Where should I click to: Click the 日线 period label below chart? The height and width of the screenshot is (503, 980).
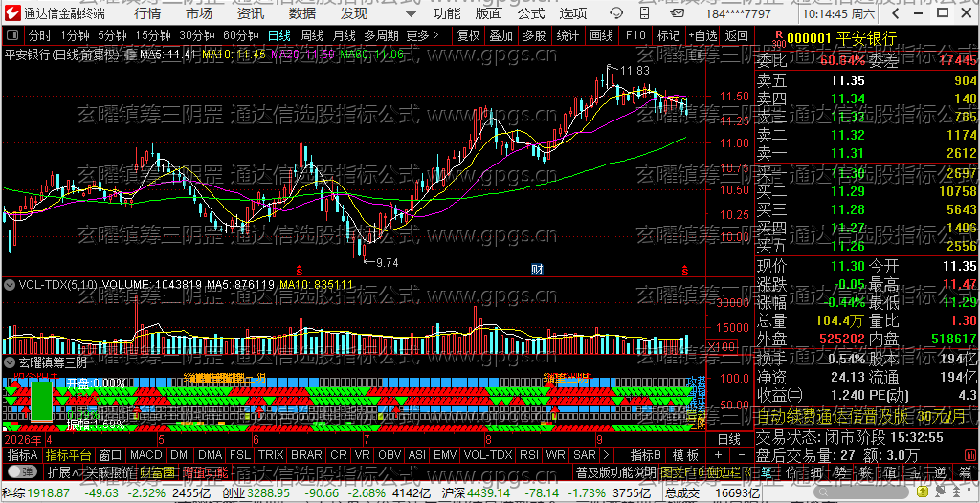click(728, 439)
